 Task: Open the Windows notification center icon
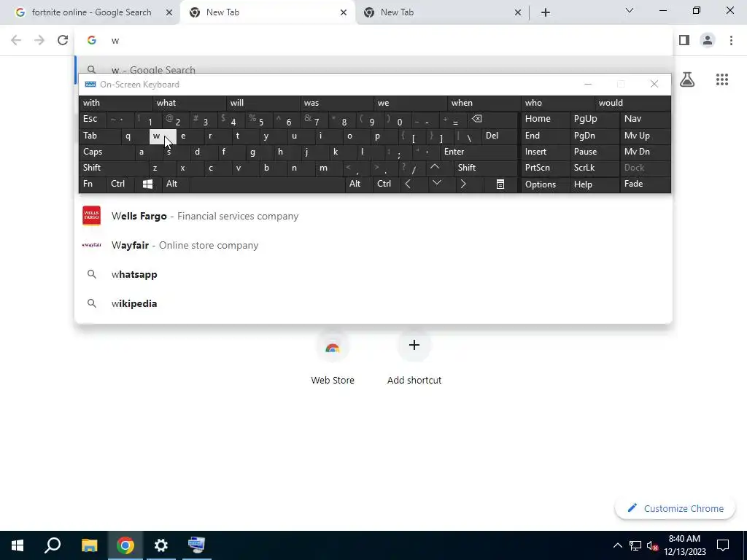click(723, 545)
